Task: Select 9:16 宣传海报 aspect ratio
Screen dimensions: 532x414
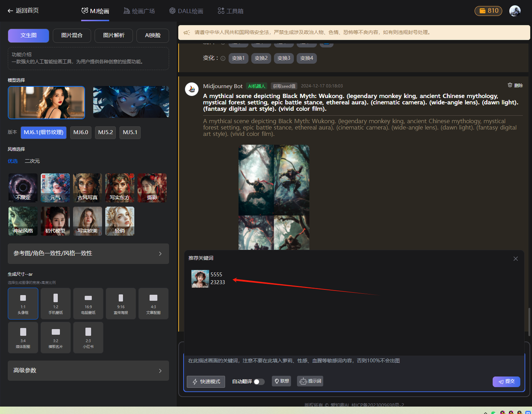Action: click(x=121, y=304)
